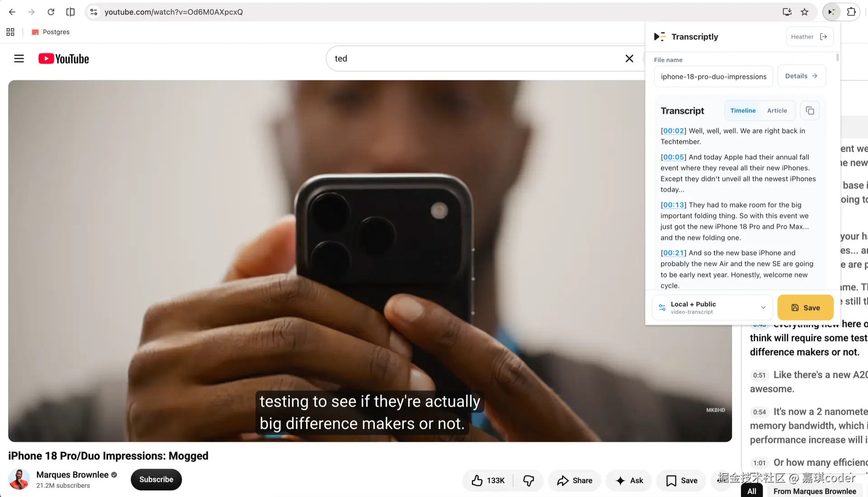Screen dimensions: 868x497
Task: Jump to timestamp 00:21 in transcript
Action: (674, 253)
